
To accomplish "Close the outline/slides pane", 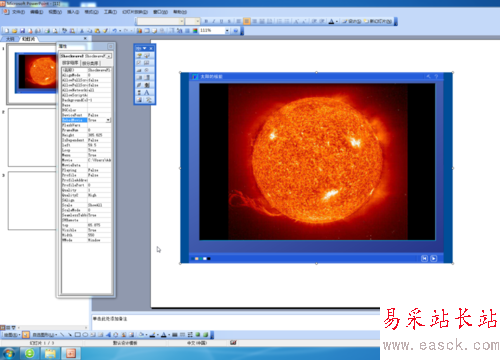I will 85,39.
